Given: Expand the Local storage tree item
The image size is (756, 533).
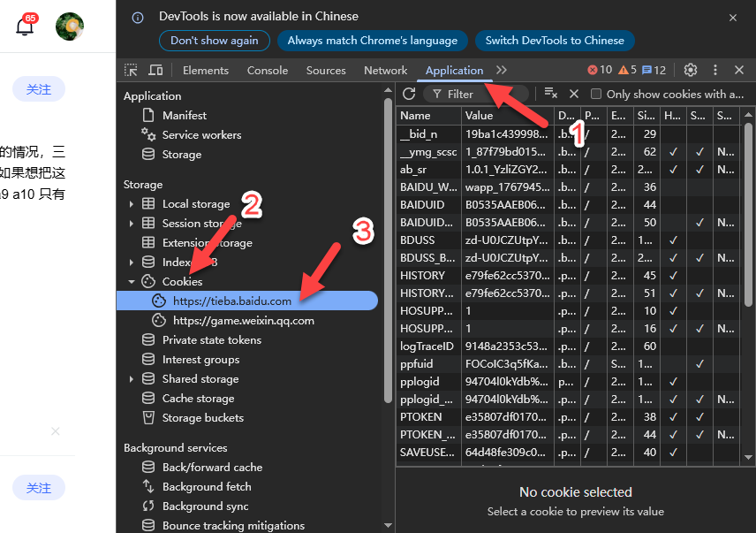Looking at the screenshot, I should [x=132, y=204].
